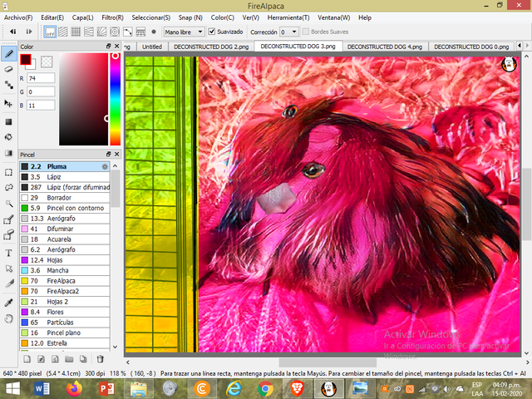Select the Magic Wand tool
The image size is (532, 399).
[9, 203]
